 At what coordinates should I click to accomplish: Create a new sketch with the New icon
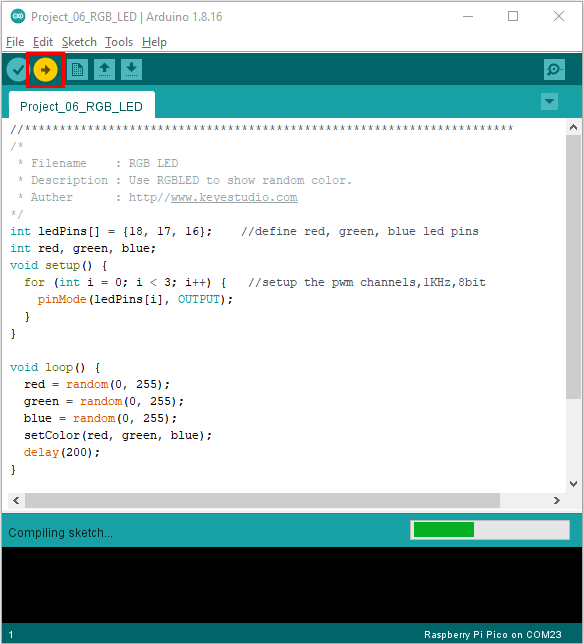(78, 70)
